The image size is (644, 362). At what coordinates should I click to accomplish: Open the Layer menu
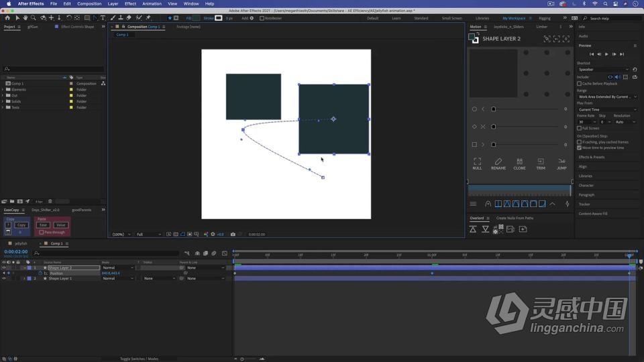click(113, 4)
